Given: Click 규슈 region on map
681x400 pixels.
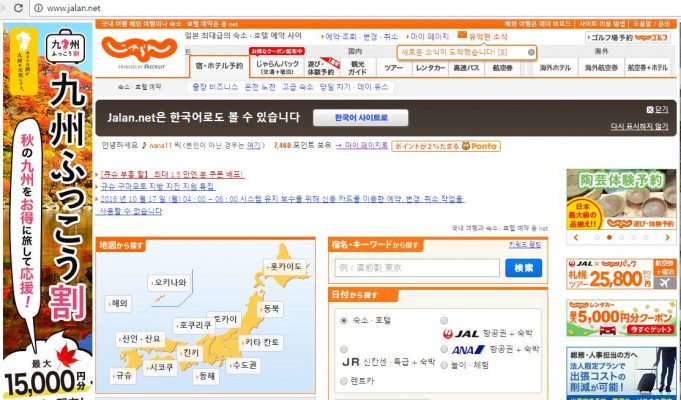Looking at the screenshot, I should pos(123,375).
